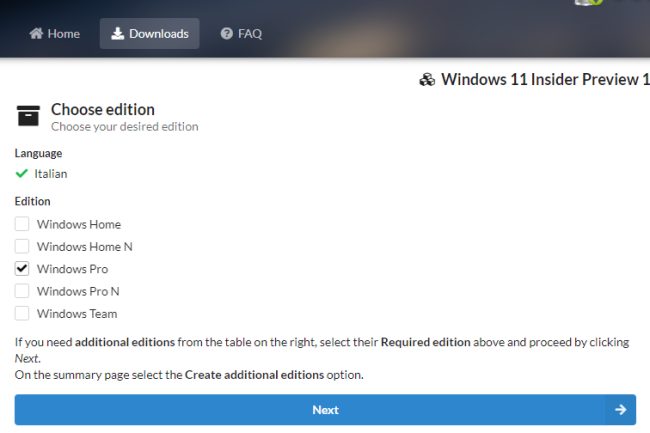Screen dimensions: 650x433
Task: Uncheck the Windows Pro checkbox
Action: pyautogui.click(x=22, y=269)
